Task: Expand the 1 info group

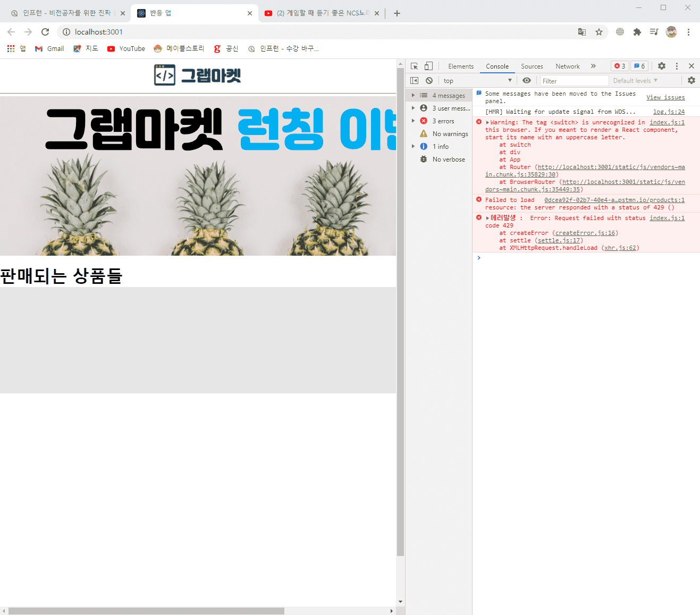Action: point(413,147)
